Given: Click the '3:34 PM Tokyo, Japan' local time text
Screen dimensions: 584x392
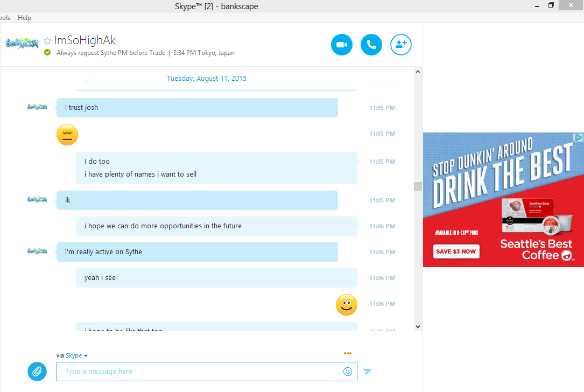Looking at the screenshot, I should (204, 53).
